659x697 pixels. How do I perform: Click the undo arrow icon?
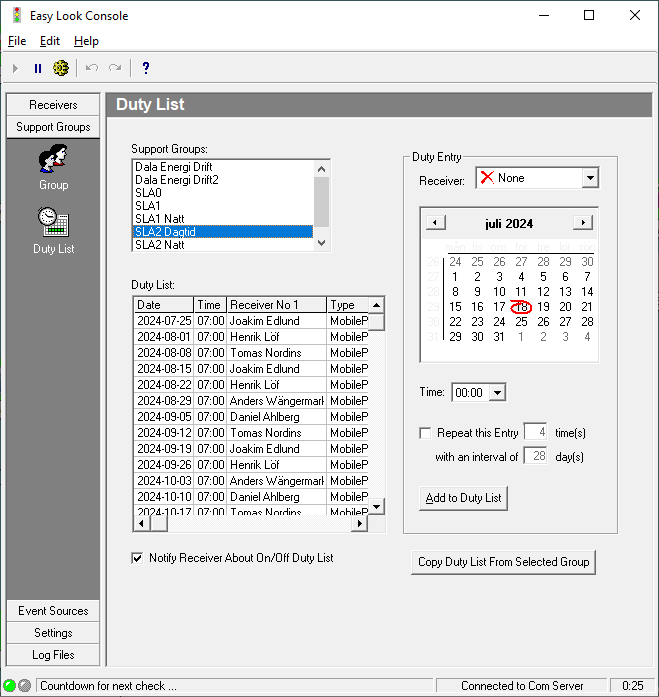point(92,68)
